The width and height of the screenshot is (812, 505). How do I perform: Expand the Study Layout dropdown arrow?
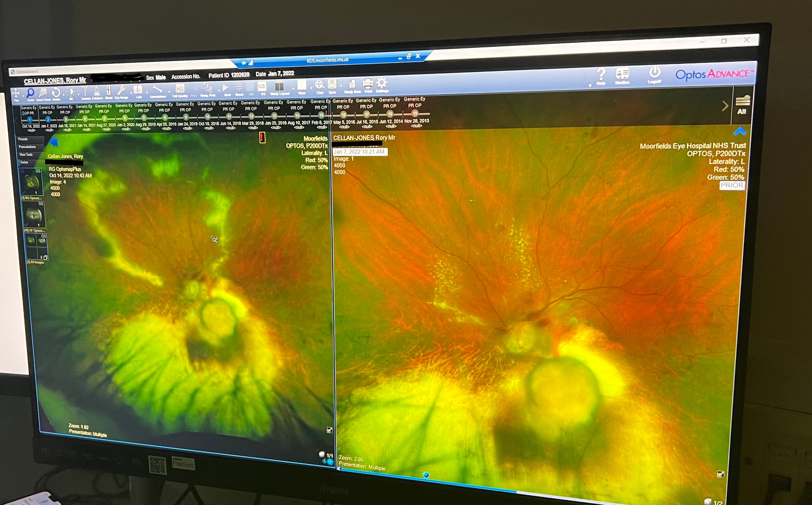(293, 89)
